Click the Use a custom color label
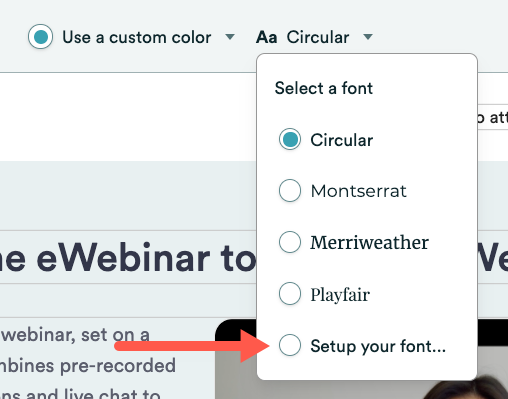Viewport: 508px width, 399px height. point(137,37)
